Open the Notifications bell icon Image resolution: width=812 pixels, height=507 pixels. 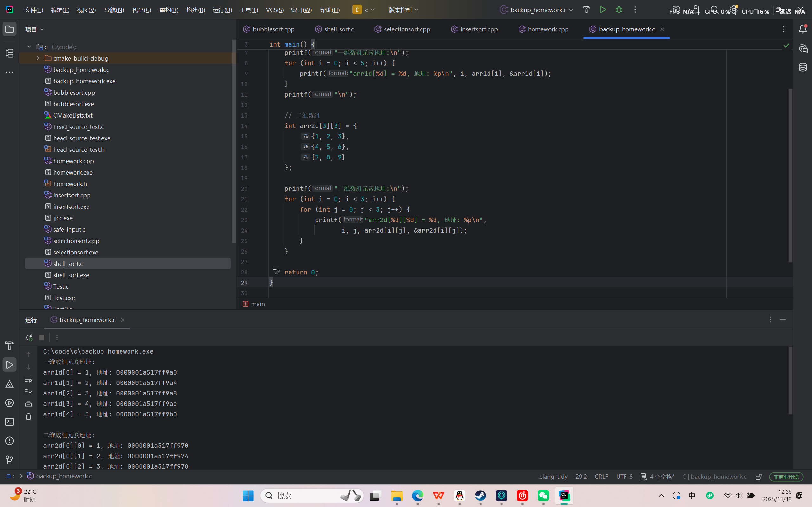coord(802,29)
